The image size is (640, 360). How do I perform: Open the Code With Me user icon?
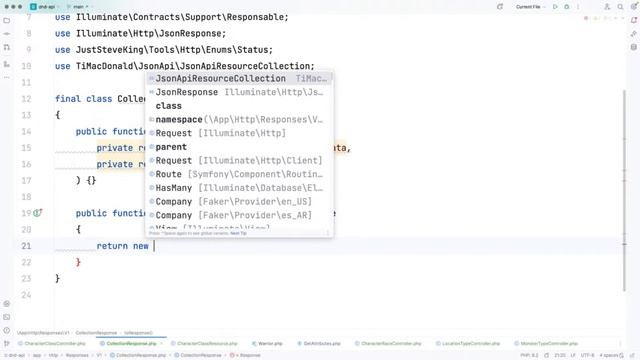607,7
